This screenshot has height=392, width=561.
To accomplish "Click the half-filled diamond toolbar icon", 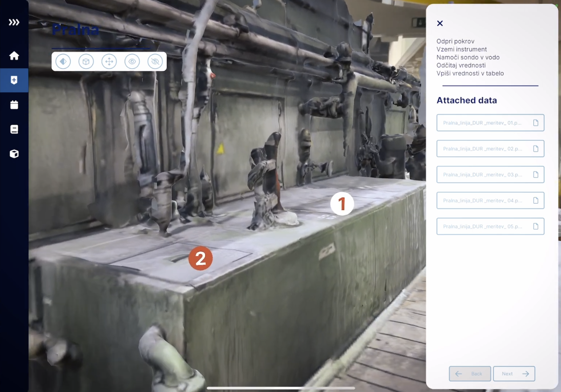I will 63,62.
